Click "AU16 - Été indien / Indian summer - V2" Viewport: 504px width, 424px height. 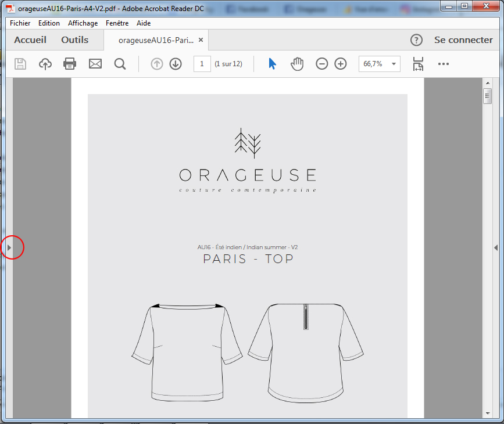(x=248, y=247)
